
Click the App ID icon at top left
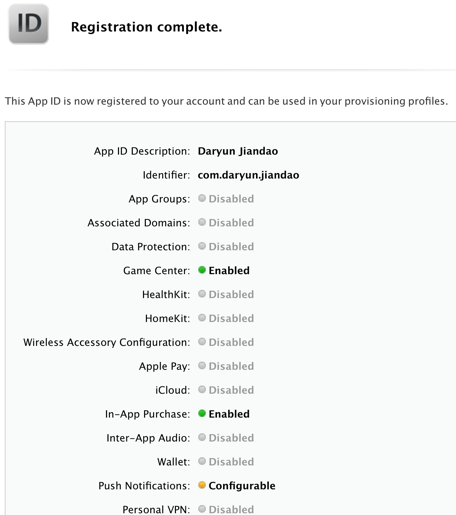[29, 24]
